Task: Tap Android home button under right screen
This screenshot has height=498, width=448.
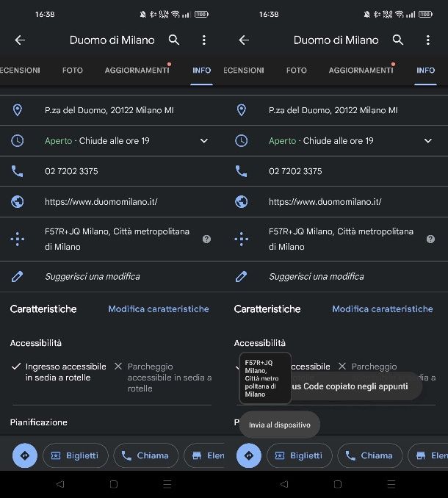Action: point(338,484)
